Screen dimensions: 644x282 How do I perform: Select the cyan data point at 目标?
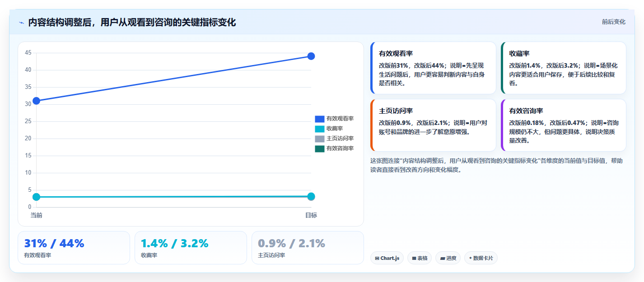pos(311,196)
